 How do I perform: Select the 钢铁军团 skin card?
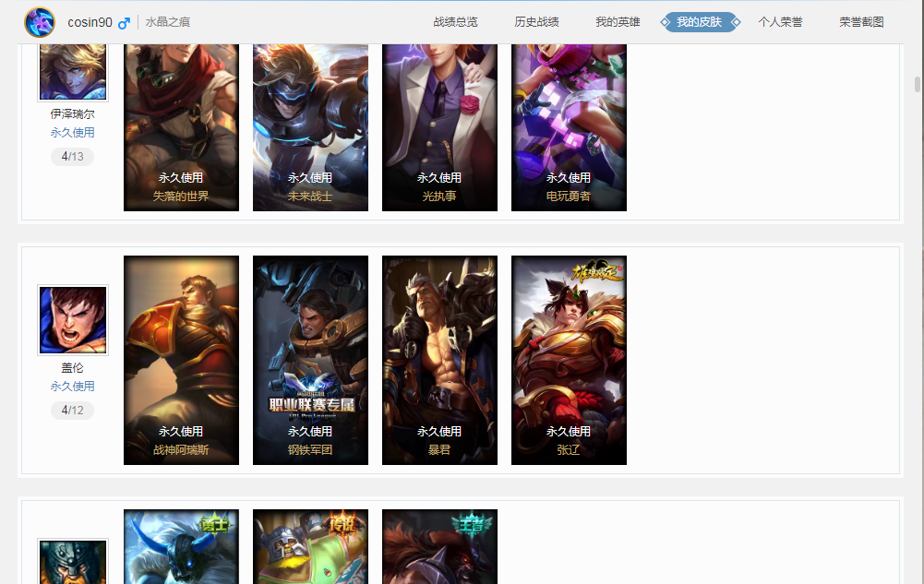click(x=310, y=361)
